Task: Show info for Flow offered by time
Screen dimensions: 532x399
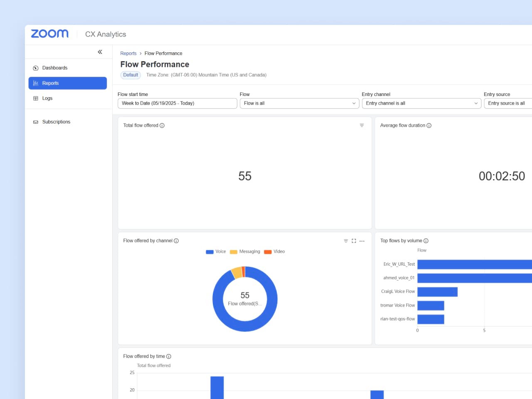Action: (x=169, y=356)
